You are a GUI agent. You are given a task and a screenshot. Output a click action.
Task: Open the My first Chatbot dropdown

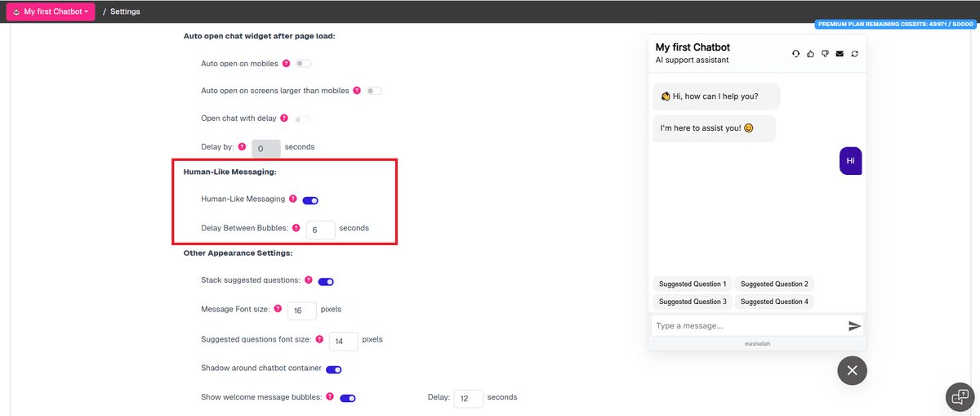coord(51,11)
